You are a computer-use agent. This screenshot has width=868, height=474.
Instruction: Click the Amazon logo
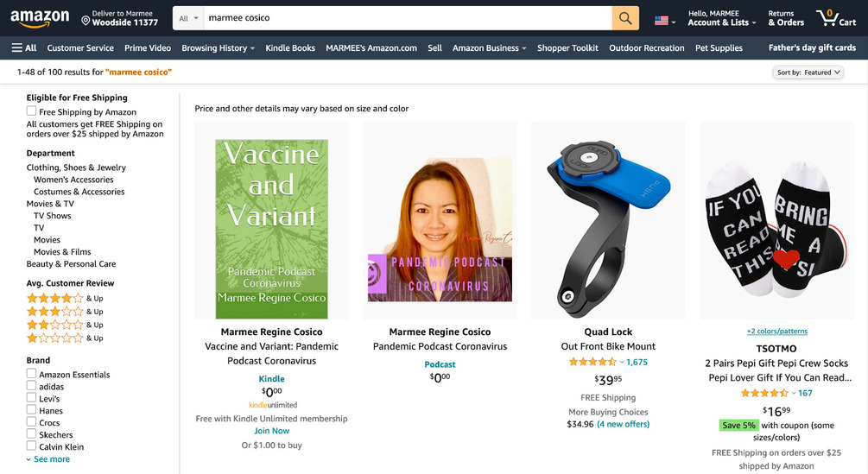pyautogui.click(x=40, y=18)
